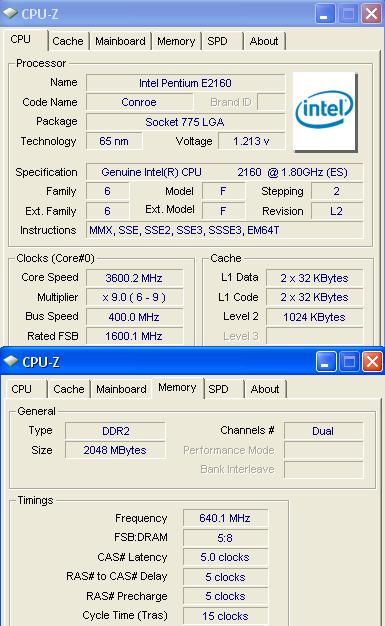Click the Multiplier value x 9.0 ( 6 - 9 )
Viewport: 385px width, 626px height.
[135, 297]
